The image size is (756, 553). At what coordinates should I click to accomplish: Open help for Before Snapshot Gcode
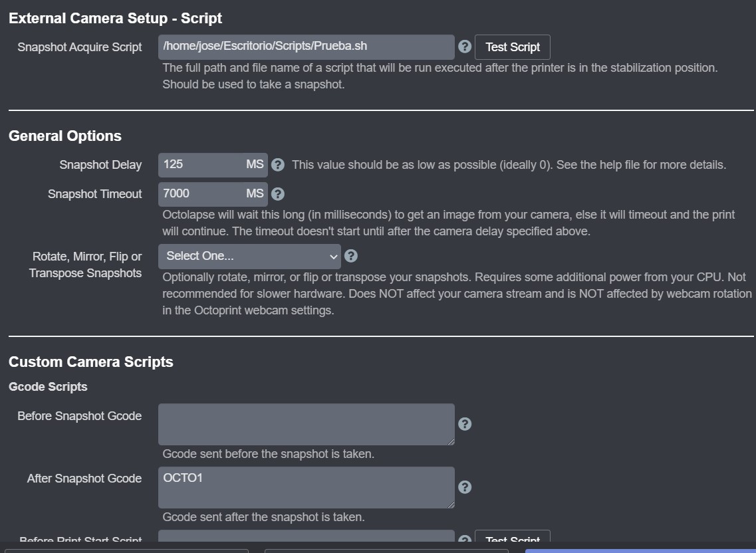click(464, 423)
